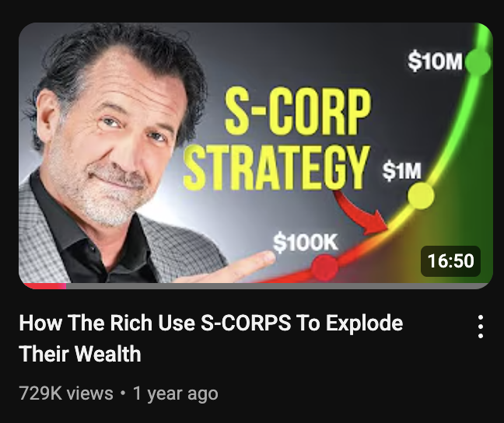Image resolution: width=504 pixels, height=423 pixels.
Task: Click the $10M label text
Action: (436, 61)
